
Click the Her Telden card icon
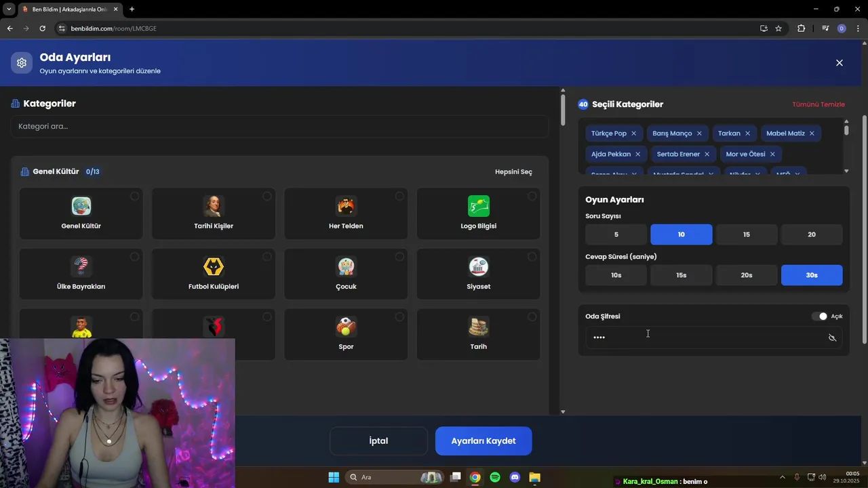[x=346, y=206]
